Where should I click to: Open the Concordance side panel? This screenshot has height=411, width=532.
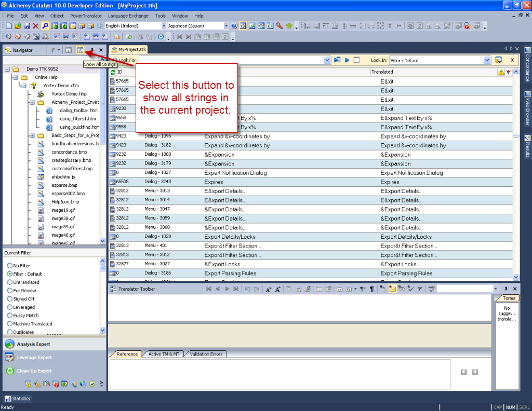click(528, 65)
